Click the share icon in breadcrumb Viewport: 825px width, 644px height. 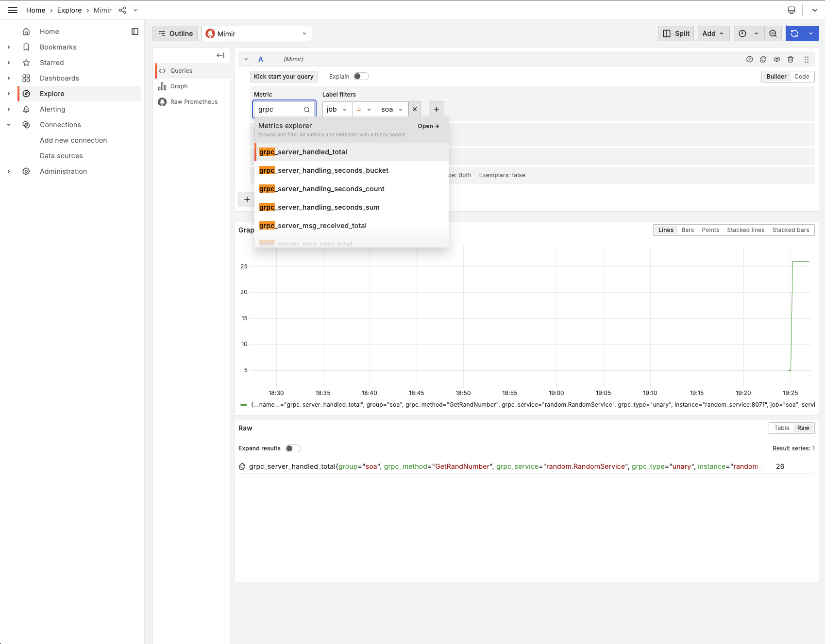pos(122,10)
